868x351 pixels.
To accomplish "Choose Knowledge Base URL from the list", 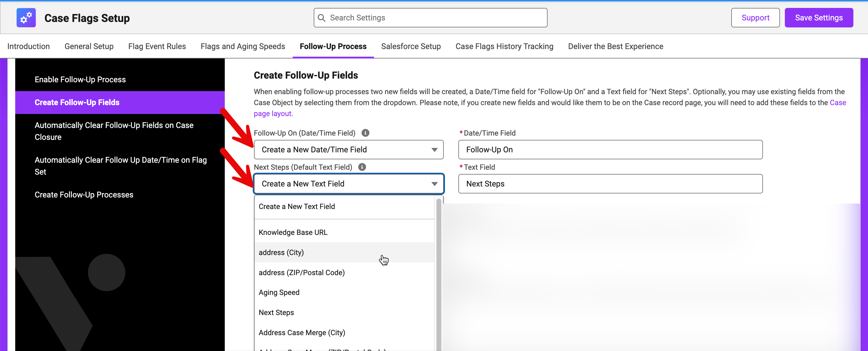I will click(344, 232).
